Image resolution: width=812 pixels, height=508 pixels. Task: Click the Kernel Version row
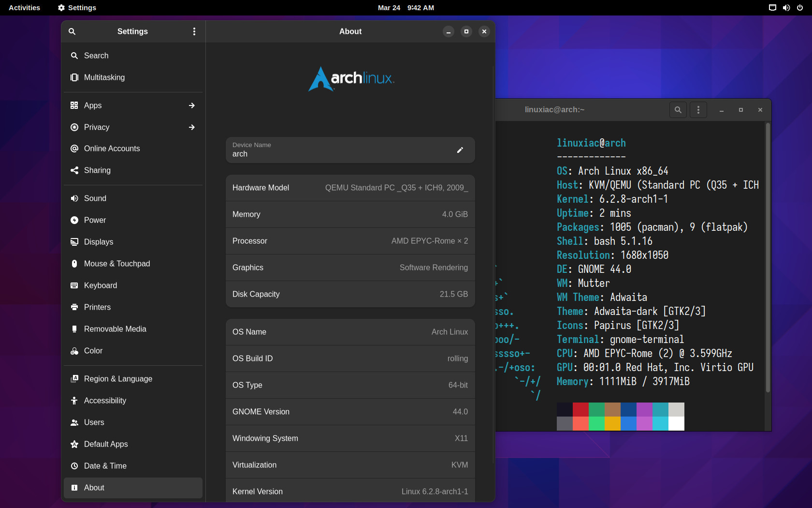350,491
